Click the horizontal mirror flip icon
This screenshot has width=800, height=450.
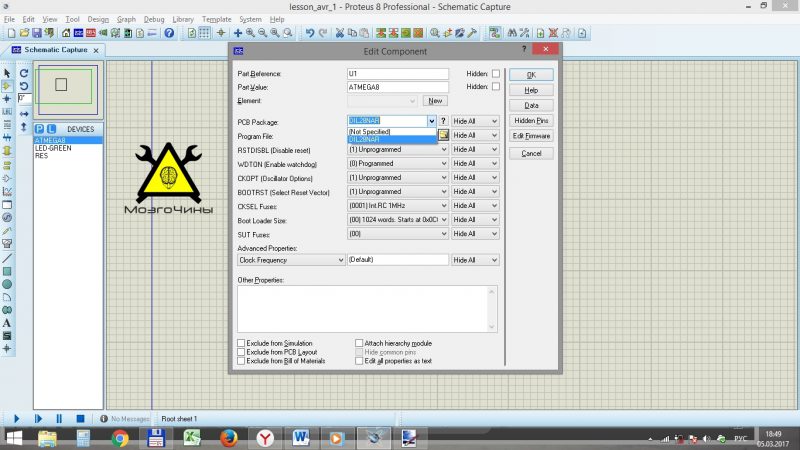pyautogui.click(x=24, y=114)
